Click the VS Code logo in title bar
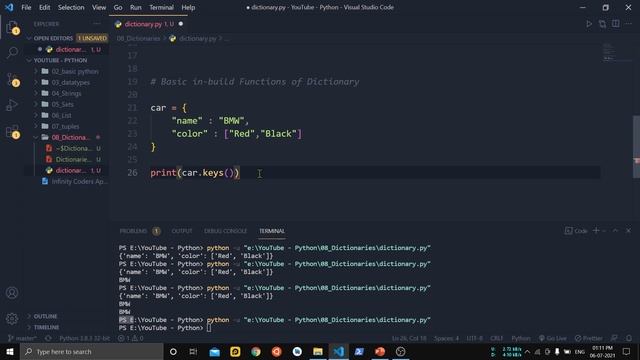Viewport: 640px width, 360px height. (9, 7)
